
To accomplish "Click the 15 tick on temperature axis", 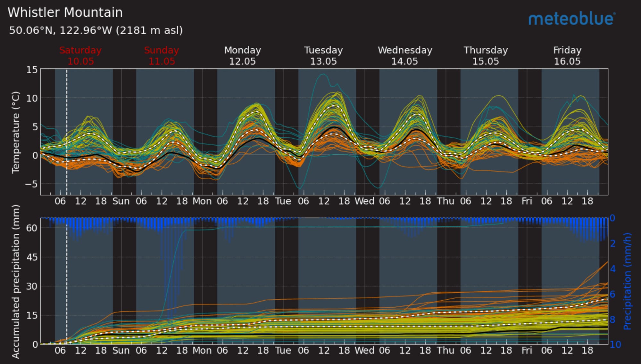I will [32, 70].
